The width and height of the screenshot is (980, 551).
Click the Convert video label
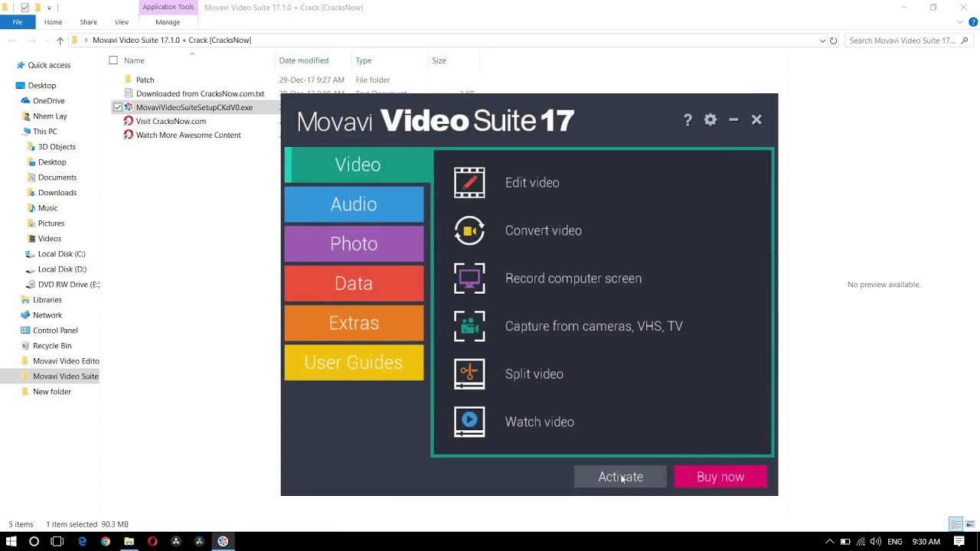pos(544,230)
